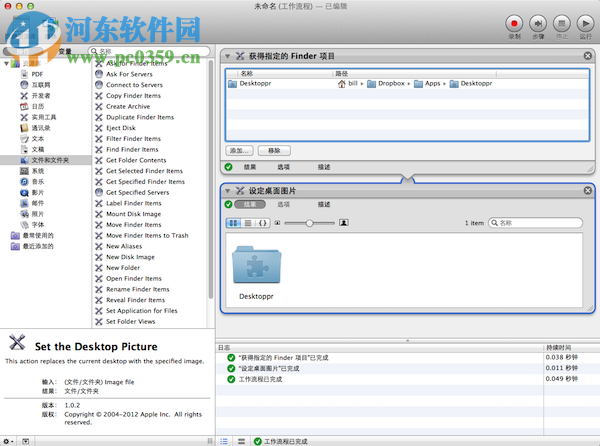Remove the 设定桌面图片 action

point(588,190)
